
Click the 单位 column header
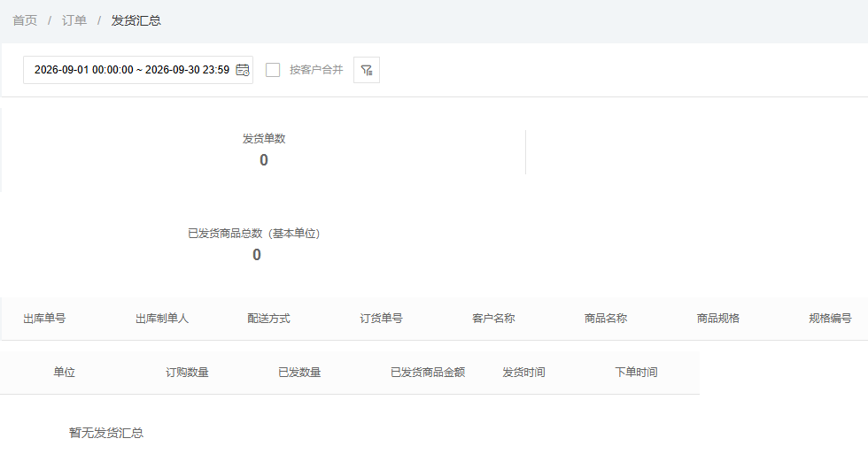(64, 373)
